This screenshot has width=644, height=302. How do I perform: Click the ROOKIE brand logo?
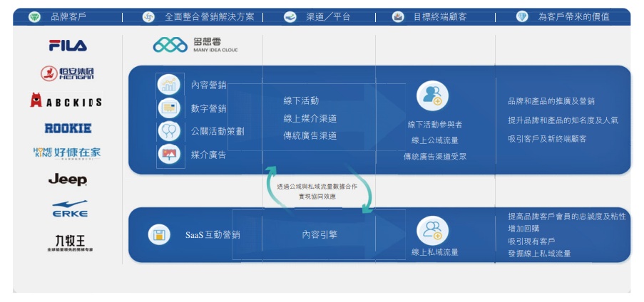click(68, 128)
